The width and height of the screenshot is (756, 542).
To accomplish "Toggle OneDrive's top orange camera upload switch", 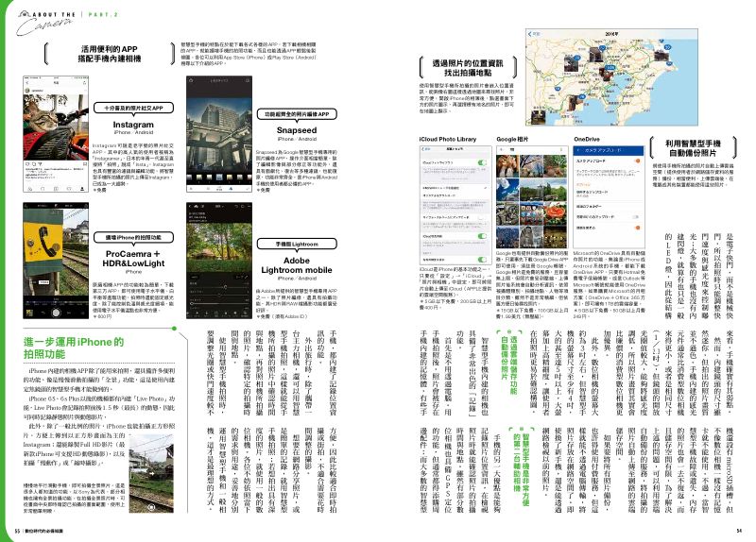I will (637, 161).
